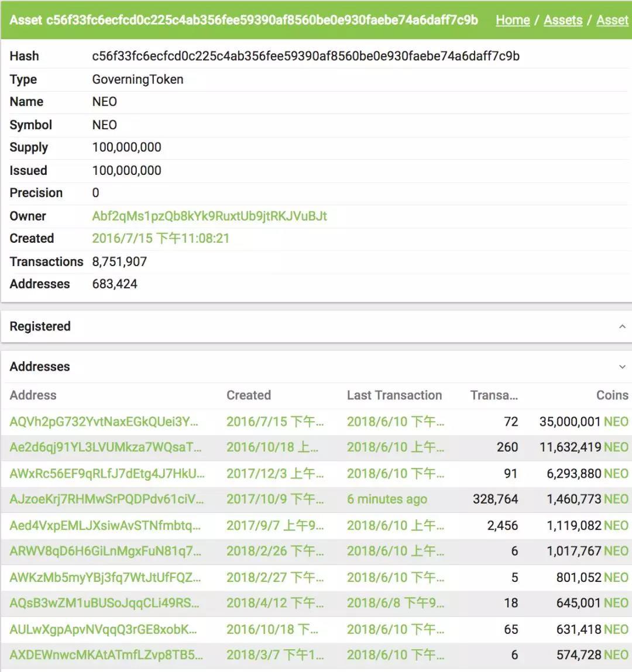The image size is (632, 672).
Task: Open address AQVh2pG732YvtNaxEGkQUei3Y
Action: coord(104,422)
